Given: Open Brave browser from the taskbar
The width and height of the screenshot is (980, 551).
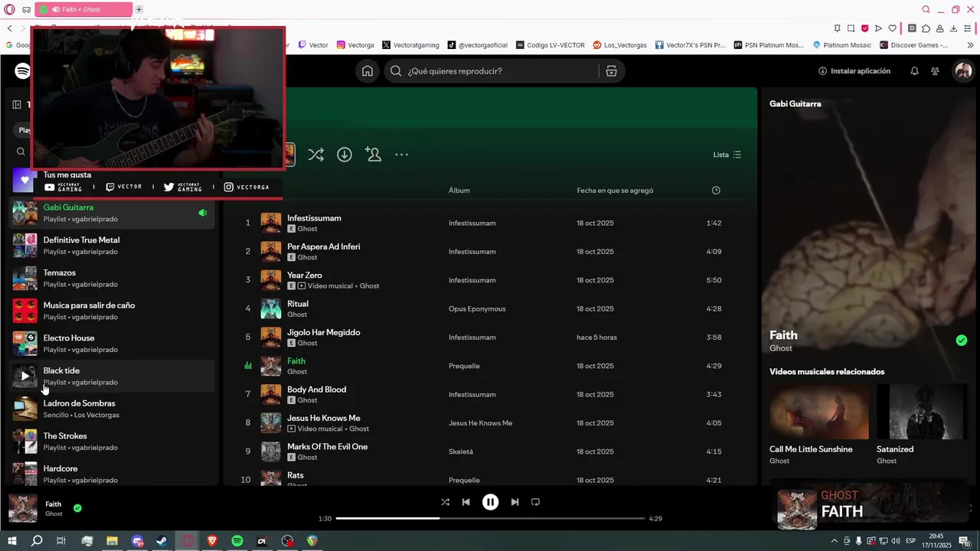Looking at the screenshot, I should [212, 541].
